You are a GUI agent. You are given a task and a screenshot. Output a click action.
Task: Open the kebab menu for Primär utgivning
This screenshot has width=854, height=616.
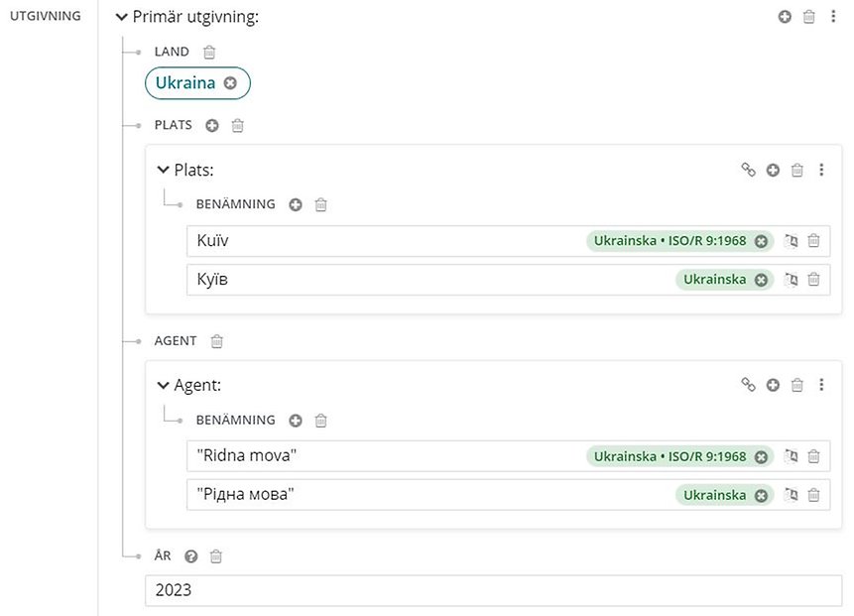[834, 16]
